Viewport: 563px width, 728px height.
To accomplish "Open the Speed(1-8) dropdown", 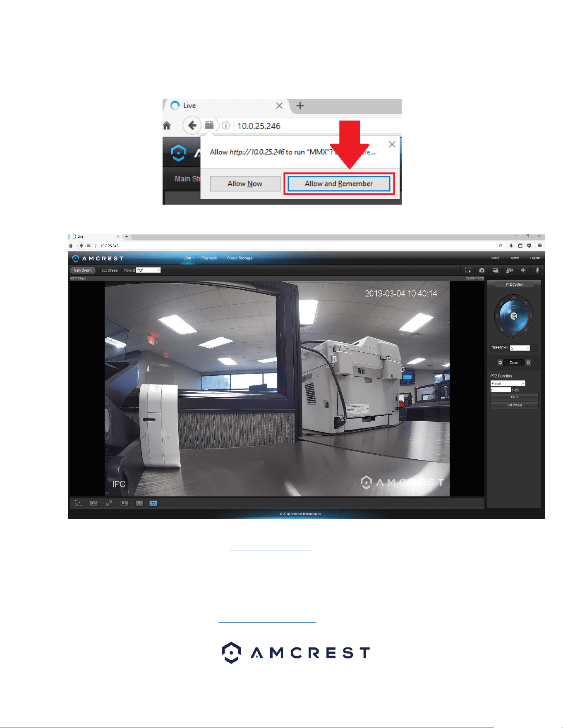I will [x=520, y=348].
